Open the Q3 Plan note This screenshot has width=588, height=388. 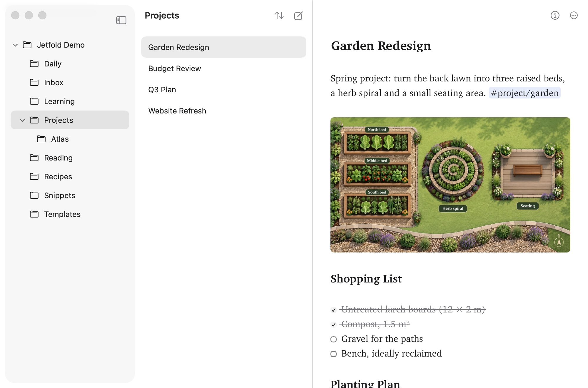224,89
